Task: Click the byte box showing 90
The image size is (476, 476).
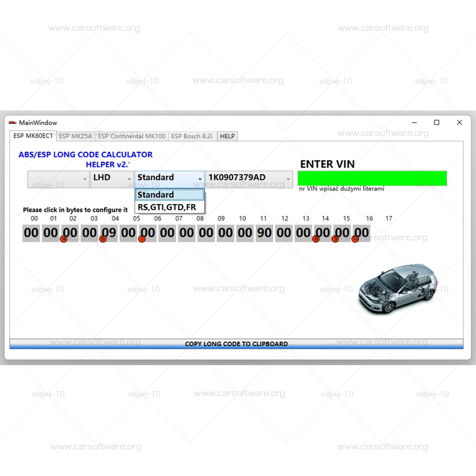Action: (264, 233)
